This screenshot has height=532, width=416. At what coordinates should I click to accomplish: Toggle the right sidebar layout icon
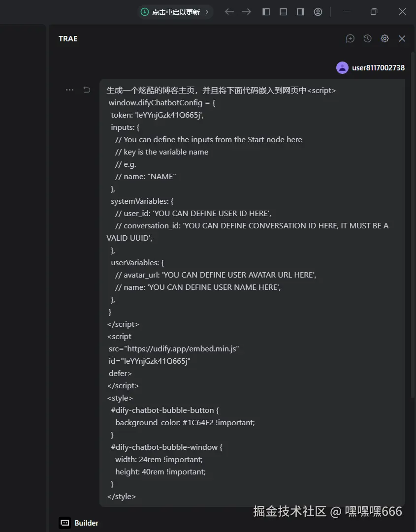click(x=301, y=12)
